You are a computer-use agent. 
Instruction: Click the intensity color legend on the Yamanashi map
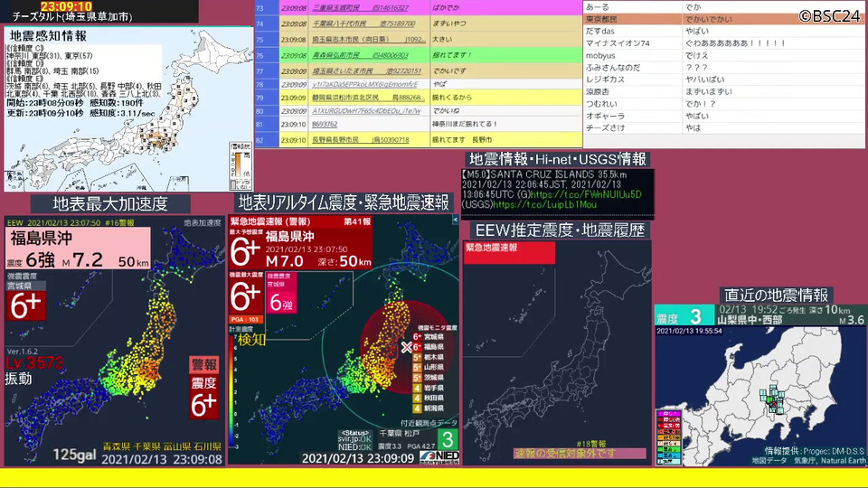[669, 437]
